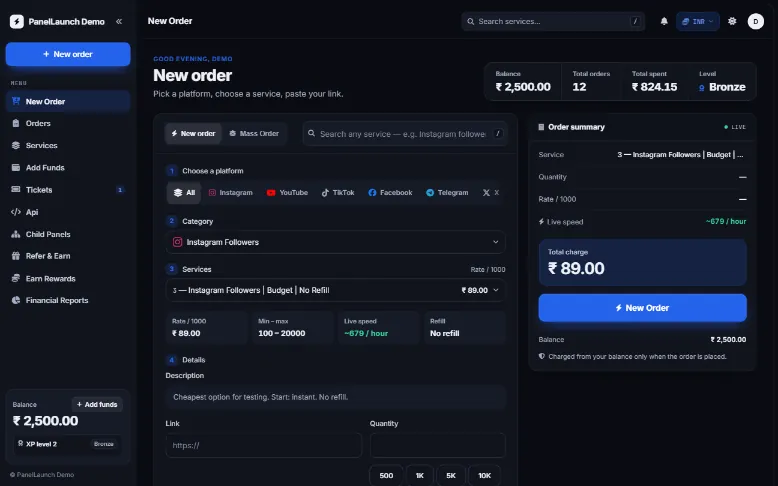Click the Services stack icon

(16, 145)
